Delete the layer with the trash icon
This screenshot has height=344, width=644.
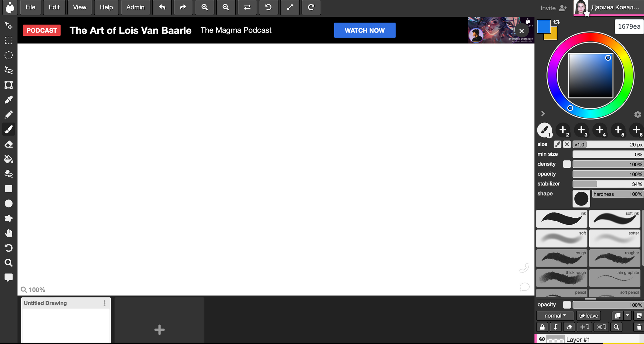pyautogui.click(x=639, y=327)
